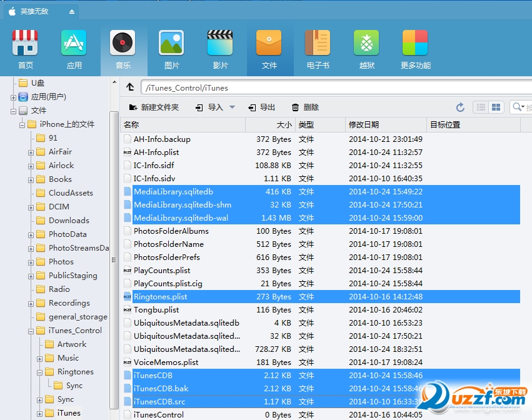Switch to list view mode

pos(481,107)
